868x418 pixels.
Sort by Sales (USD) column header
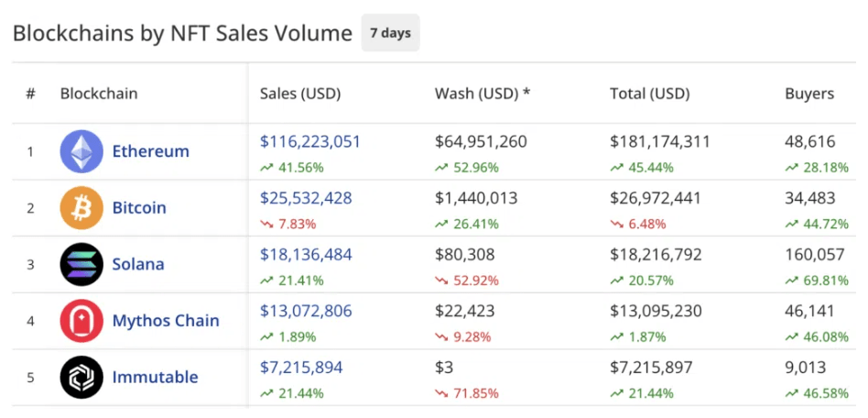(x=298, y=93)
